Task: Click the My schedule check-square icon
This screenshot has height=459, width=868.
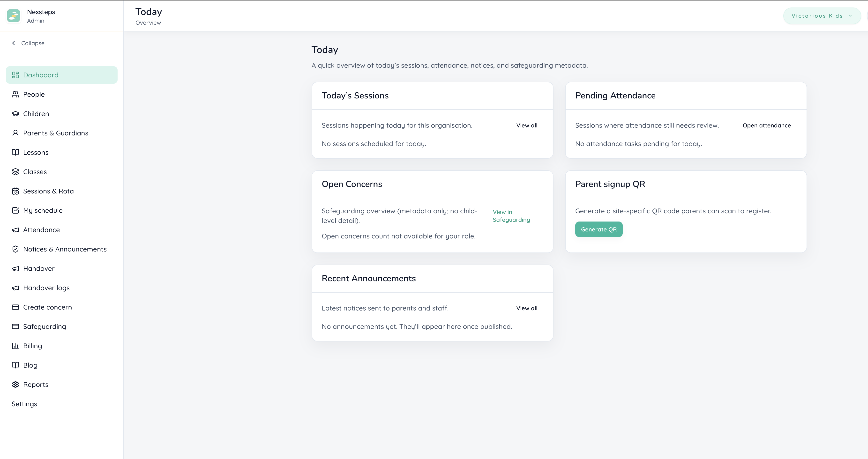Action: [x=15, y=210]
